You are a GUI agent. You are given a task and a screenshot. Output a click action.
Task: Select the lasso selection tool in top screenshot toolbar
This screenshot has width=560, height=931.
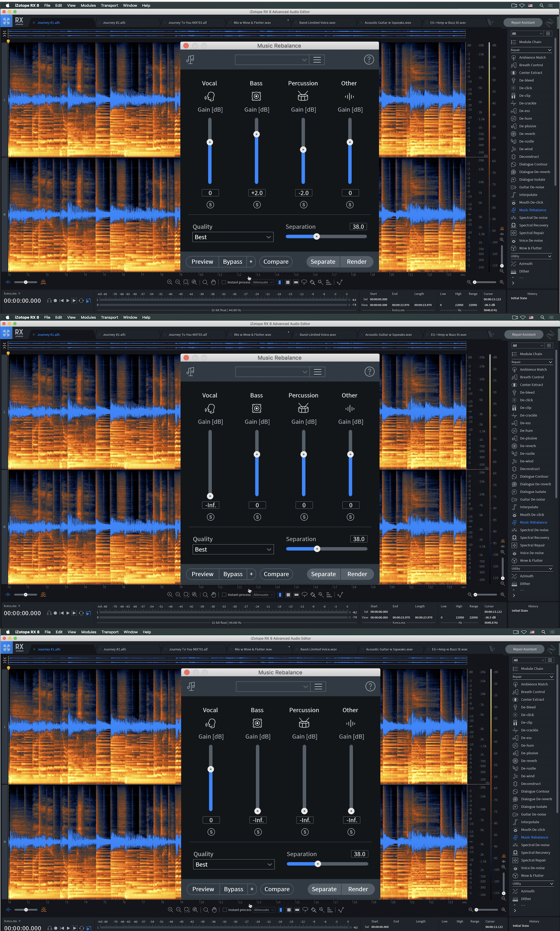(304, 282)
